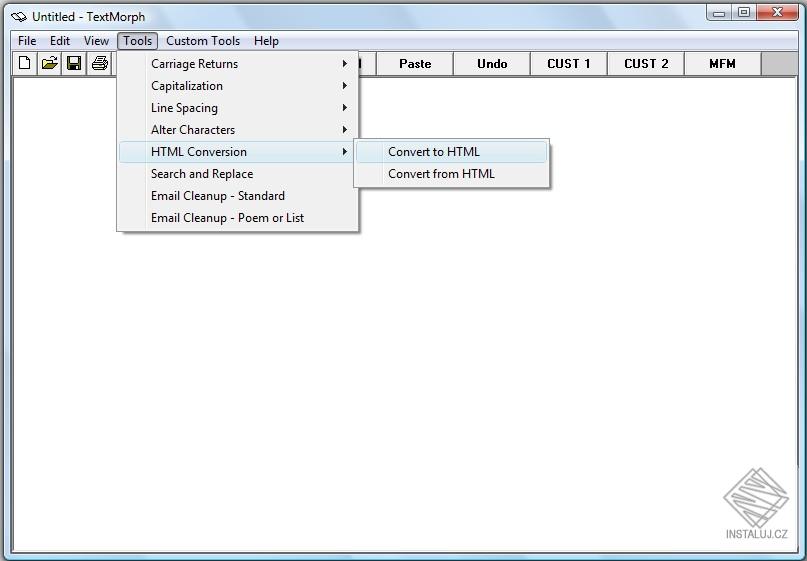Screen dimensions: 807x561
Task: Close the open Tools menu
Action: [137, 41]
